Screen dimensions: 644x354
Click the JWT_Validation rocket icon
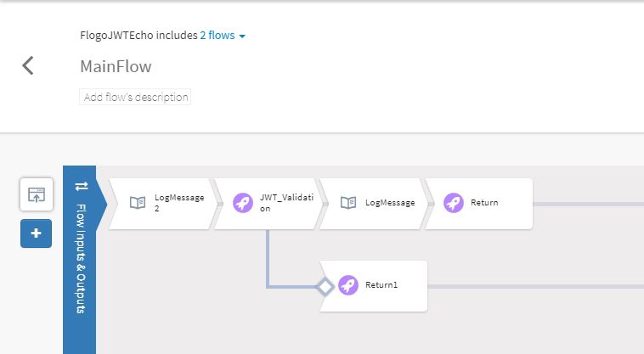point(243,203)
